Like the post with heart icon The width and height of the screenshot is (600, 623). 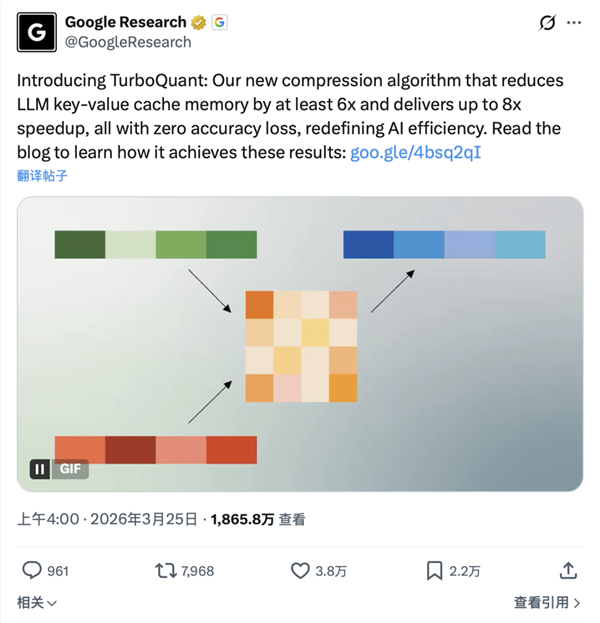coord(300,570)
